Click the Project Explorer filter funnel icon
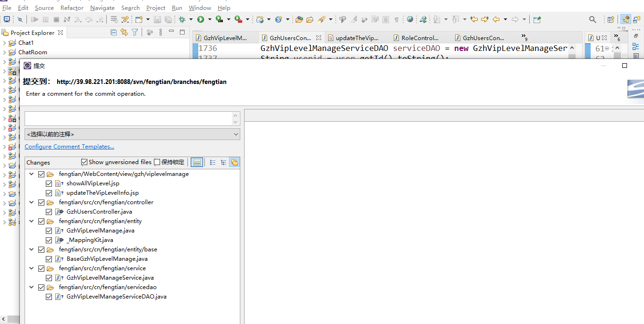 click(135, 32)
